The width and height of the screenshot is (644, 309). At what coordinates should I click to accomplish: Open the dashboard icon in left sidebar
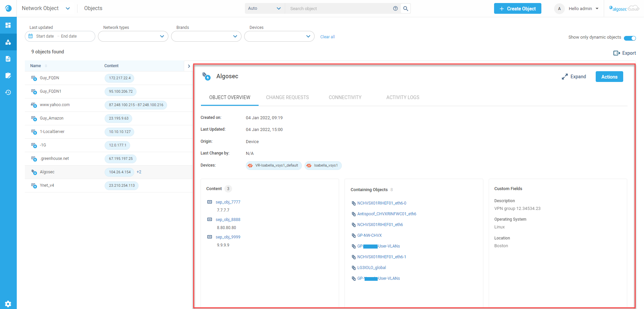(8, 25)
